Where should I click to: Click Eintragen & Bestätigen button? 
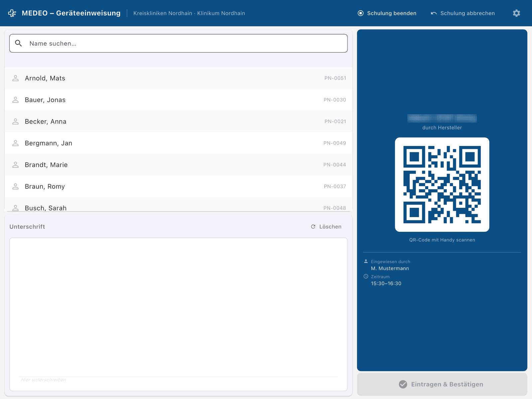[x=442, y=384]
